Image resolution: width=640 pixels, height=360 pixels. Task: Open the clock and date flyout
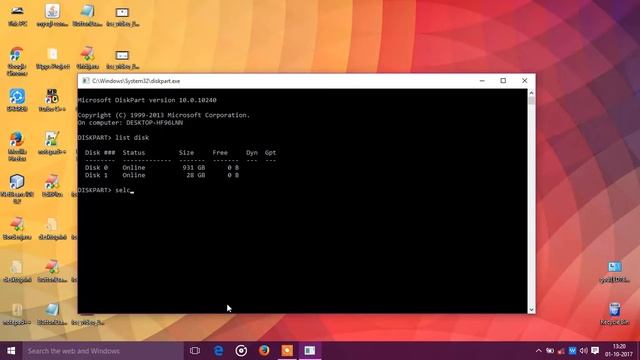point(619,351)
